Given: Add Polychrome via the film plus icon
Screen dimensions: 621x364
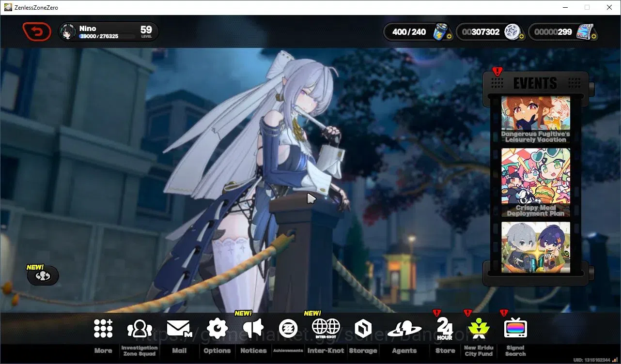Looking at the screenshot, I should [x=594, y=36].
